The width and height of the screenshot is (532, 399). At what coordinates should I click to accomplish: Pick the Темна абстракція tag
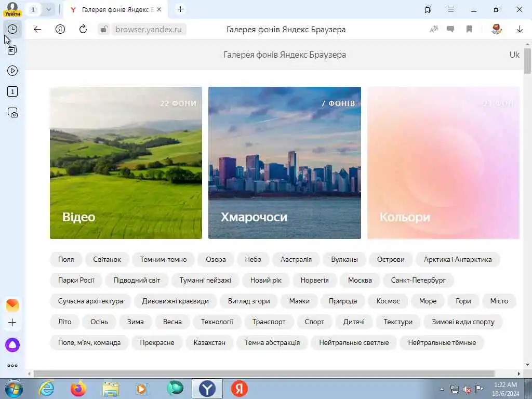coord(272,342)
